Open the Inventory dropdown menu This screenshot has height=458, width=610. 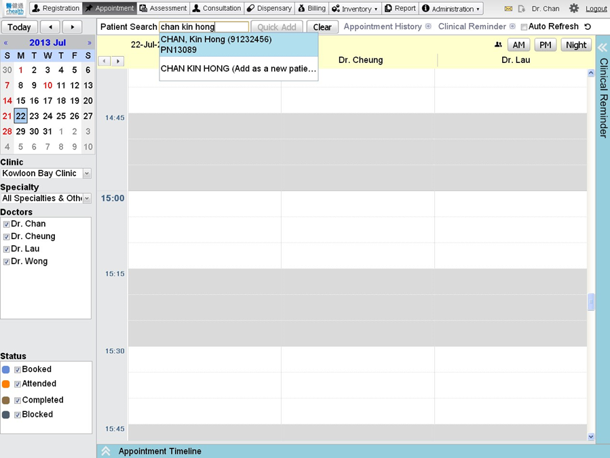[x=355, y=8]
